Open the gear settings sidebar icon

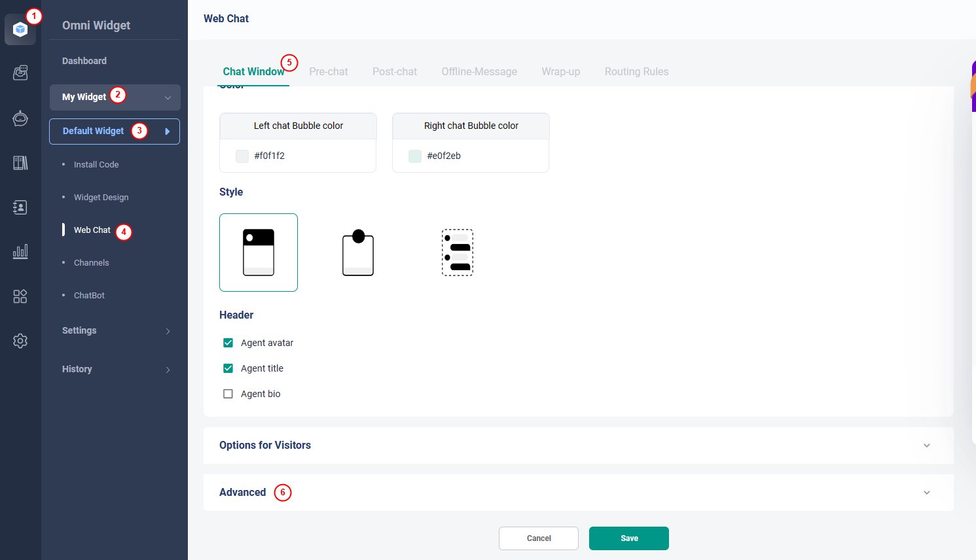click(x=20, y=341)
